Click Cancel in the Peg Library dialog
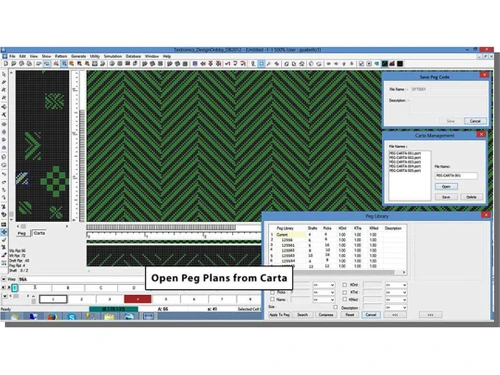This screenshot has height=375, width=500. (x=371, y=315)
